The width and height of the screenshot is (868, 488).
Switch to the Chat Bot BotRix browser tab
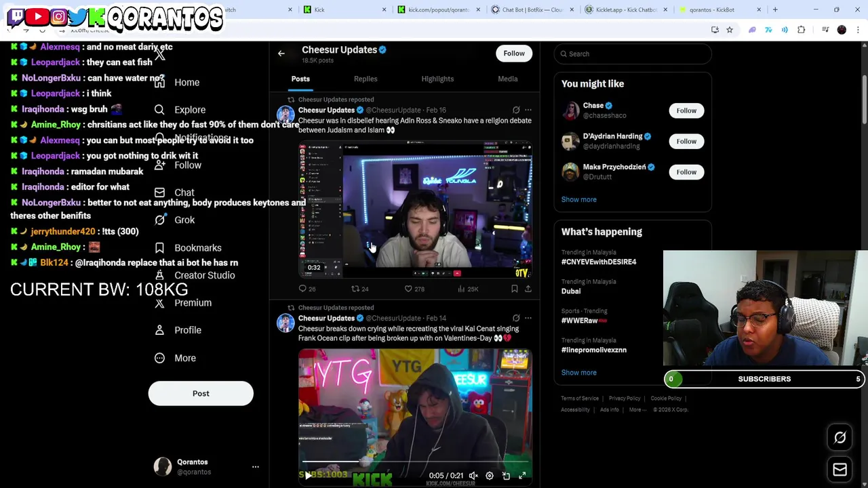532,9
